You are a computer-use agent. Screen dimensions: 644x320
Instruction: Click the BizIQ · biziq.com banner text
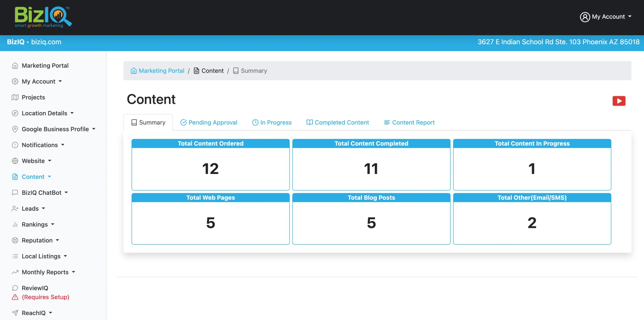(34, 42)
